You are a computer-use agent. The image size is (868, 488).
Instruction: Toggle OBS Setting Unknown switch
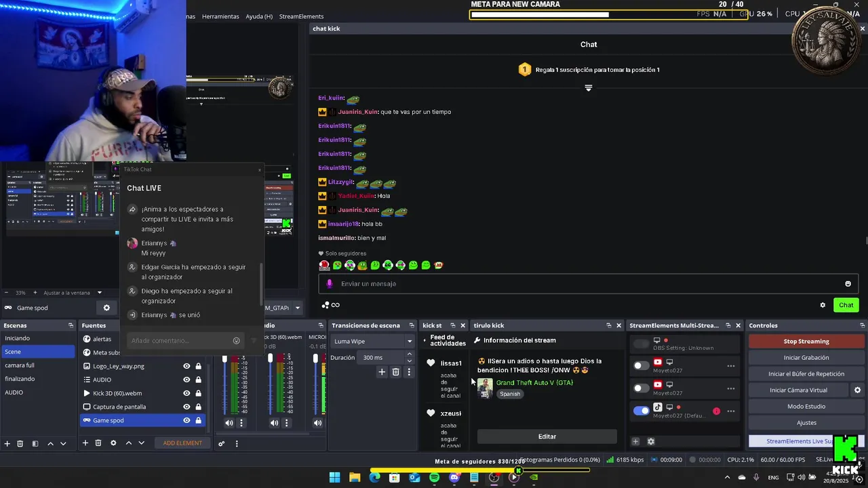pyautogui.click(x=641, y=344)
